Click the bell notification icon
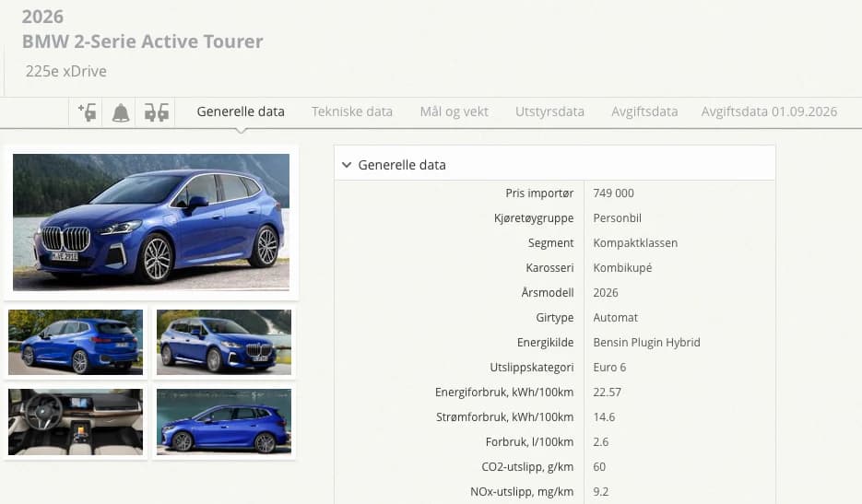The height and width of the screenshot is (504, 862). tap(121, 112)
